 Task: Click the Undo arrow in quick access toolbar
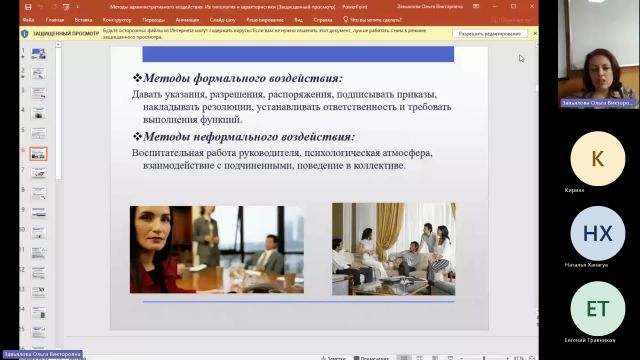41,7
